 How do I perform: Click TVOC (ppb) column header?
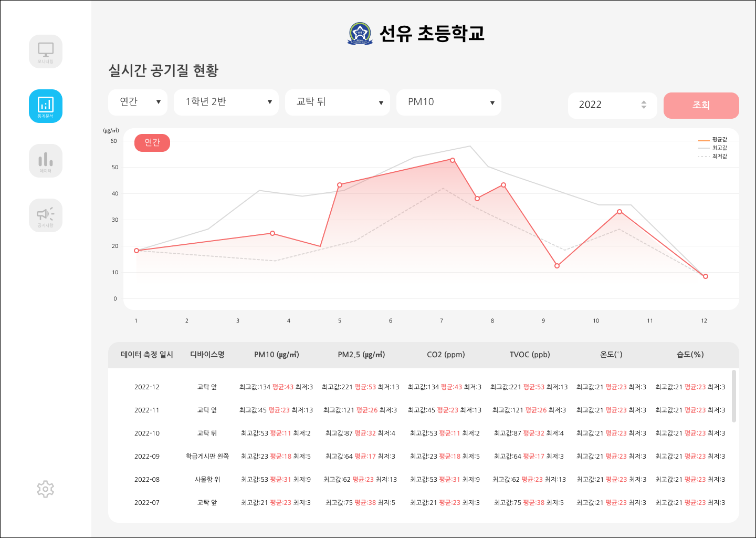click(x=530, y=355)
